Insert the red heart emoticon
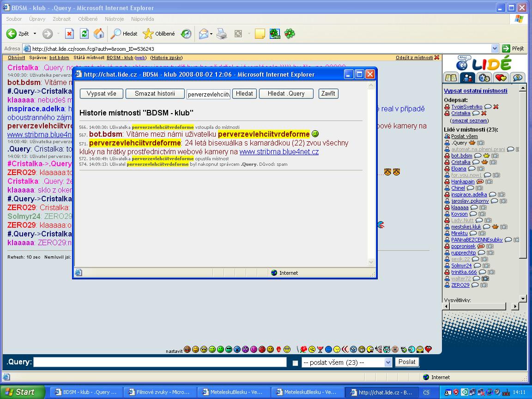 pyautogui.click(x=429, y=349)
